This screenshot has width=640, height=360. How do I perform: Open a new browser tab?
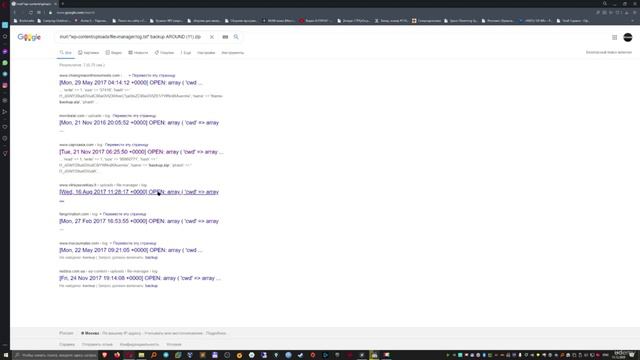pyautogui.click(x=62, y=4)
